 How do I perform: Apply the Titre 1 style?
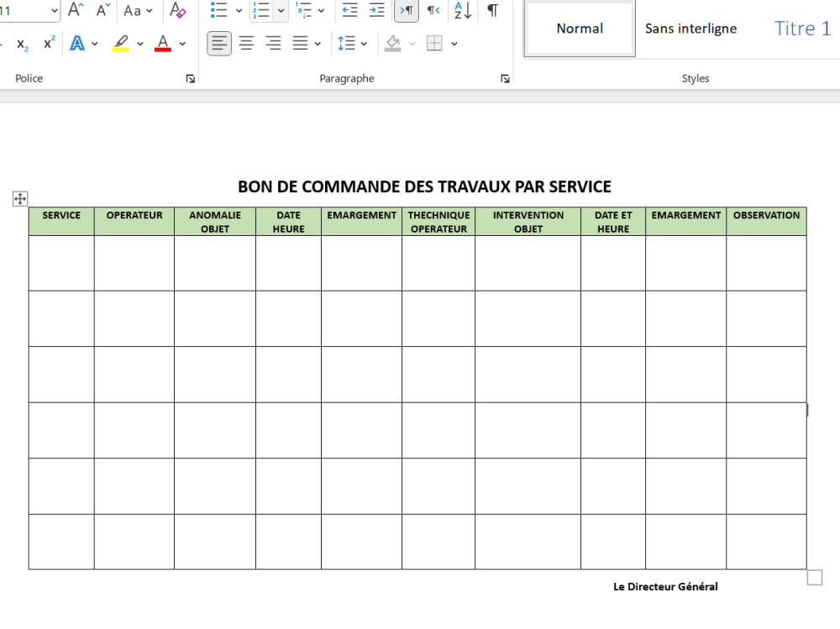coord(802,29)
